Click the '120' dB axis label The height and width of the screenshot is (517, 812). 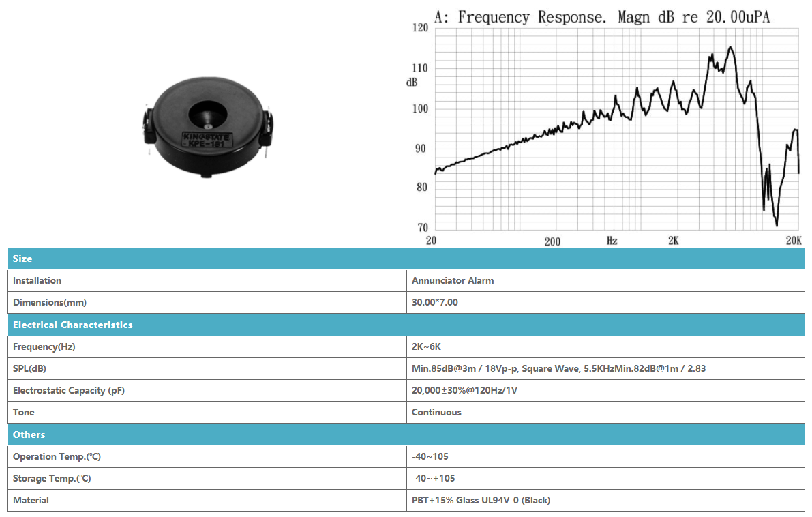point(420,27)
